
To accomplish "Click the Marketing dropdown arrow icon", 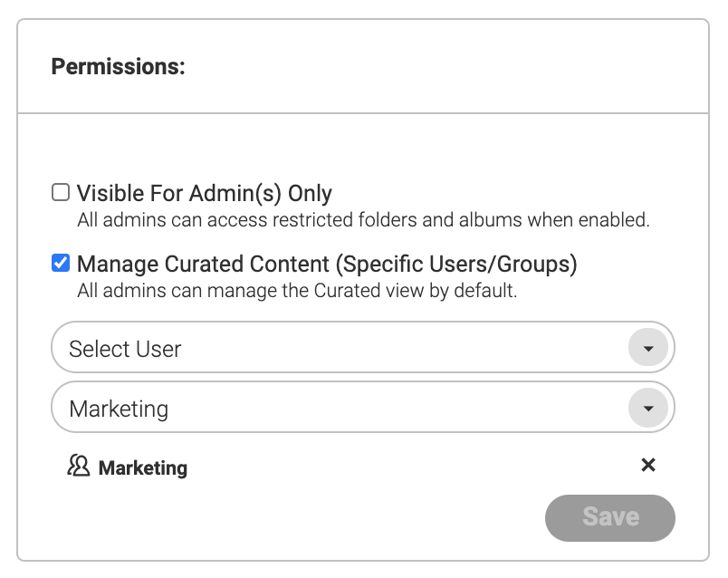I will pos(648,408).
